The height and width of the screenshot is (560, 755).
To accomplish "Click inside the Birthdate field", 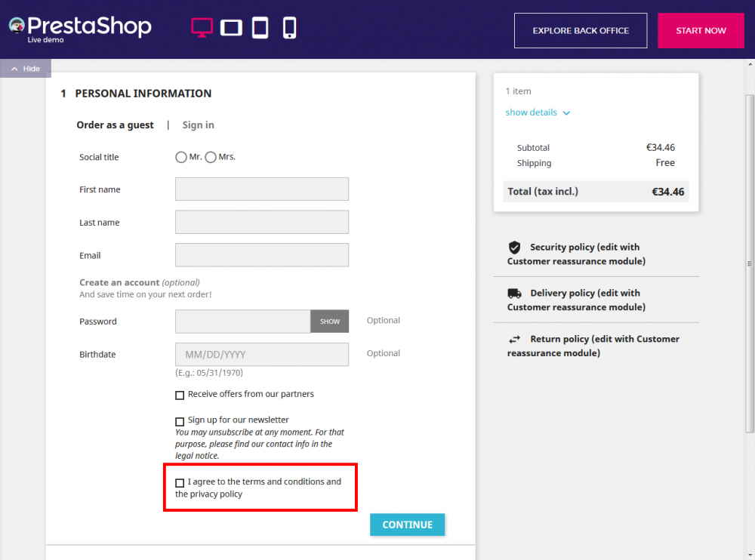I will 261,354.
